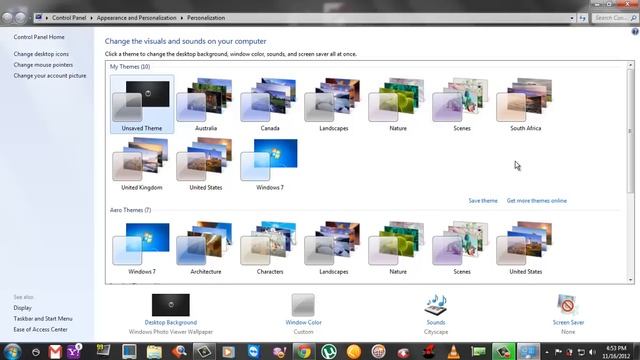640x360 pixels.
Task: Open the Windows Start button
Action: (x=12, y=351)
